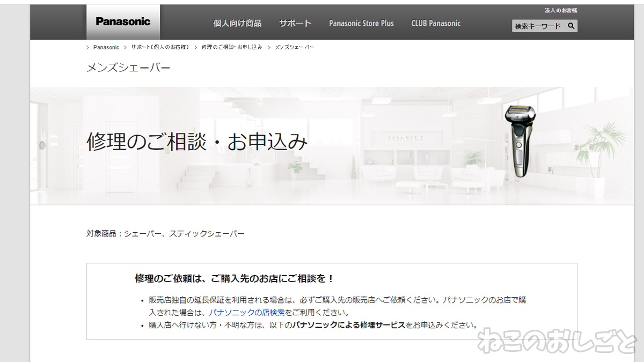Click the shaver product image
This screenshot has width=644, height=362.
519,142
